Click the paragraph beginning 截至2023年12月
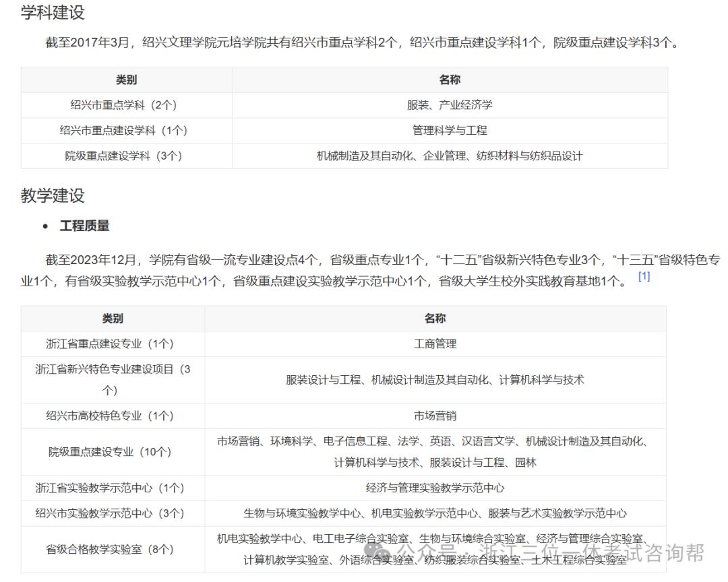The height and width of the screenshot is (582, 728). point(371,271)
